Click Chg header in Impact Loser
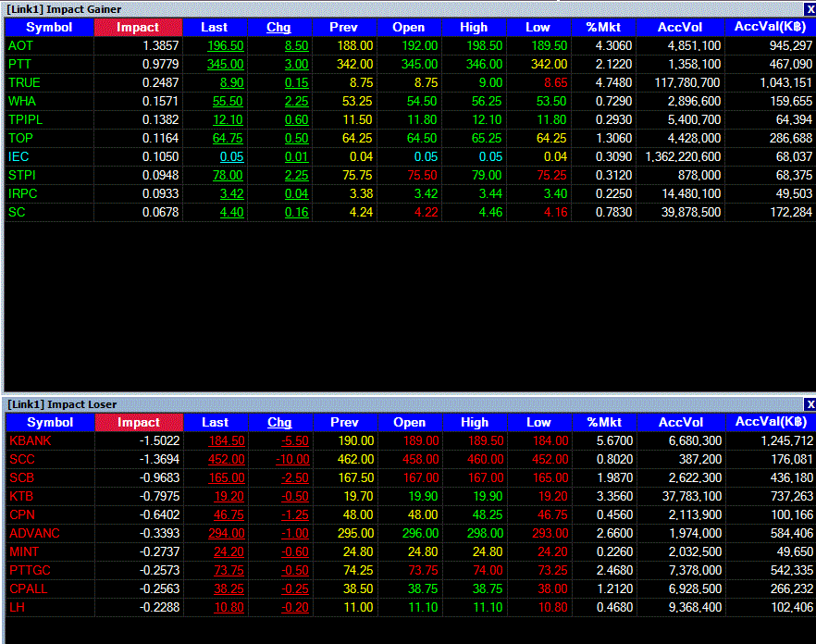The height and width of the screenshot is (644, 816). [280, 422]
